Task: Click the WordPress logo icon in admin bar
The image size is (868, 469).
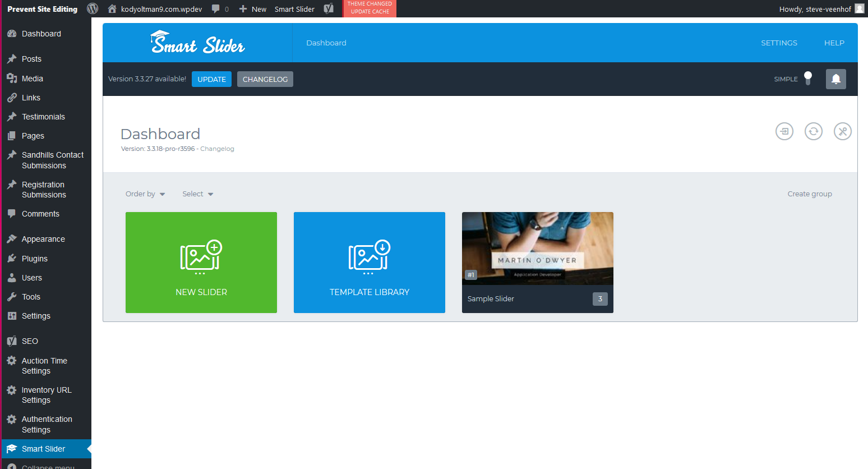Action: [93, 9]
